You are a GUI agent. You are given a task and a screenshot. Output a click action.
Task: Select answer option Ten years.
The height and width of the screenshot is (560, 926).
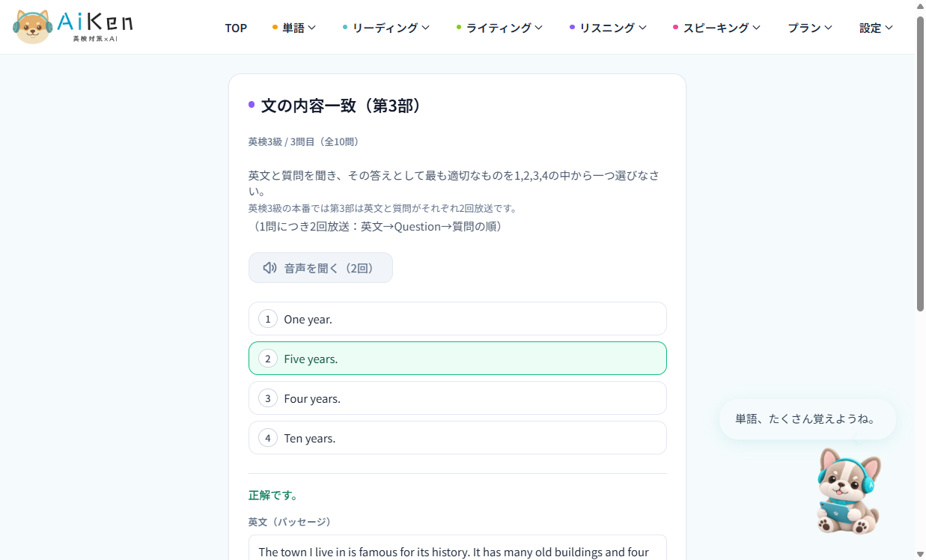(x=457, y=438)
